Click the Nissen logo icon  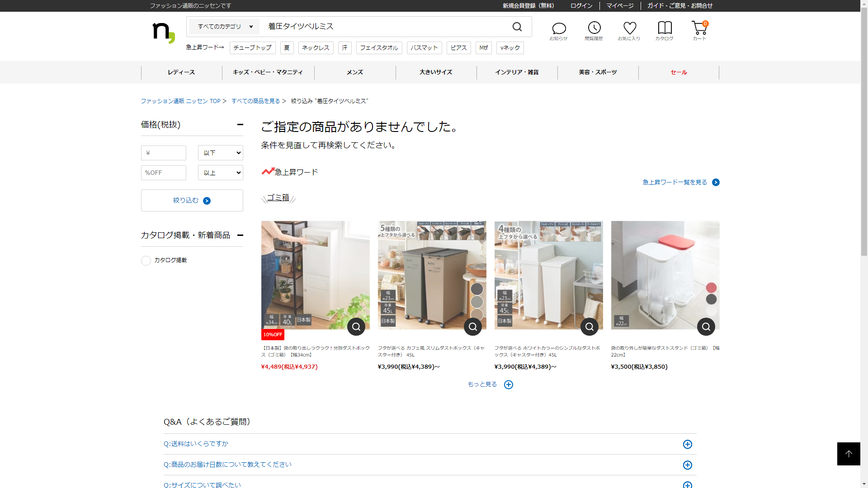coord(164,33)
